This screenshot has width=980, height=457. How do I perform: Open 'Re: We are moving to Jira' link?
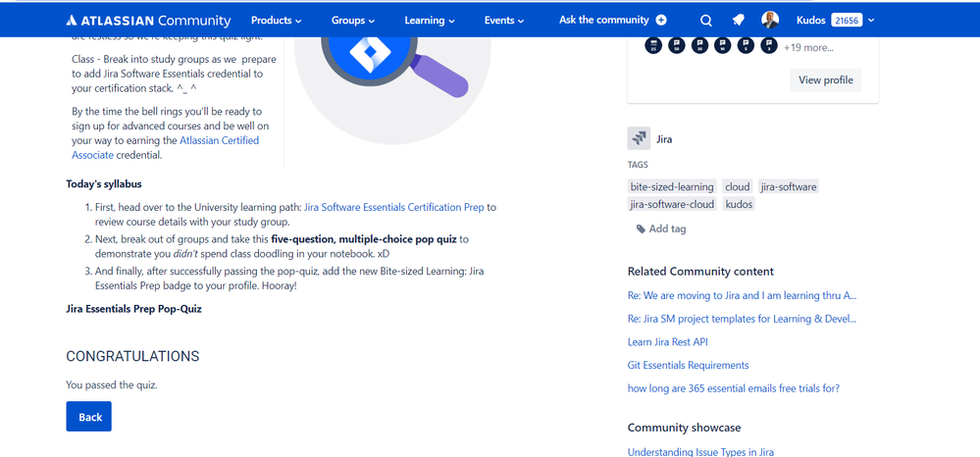point(742,296)
